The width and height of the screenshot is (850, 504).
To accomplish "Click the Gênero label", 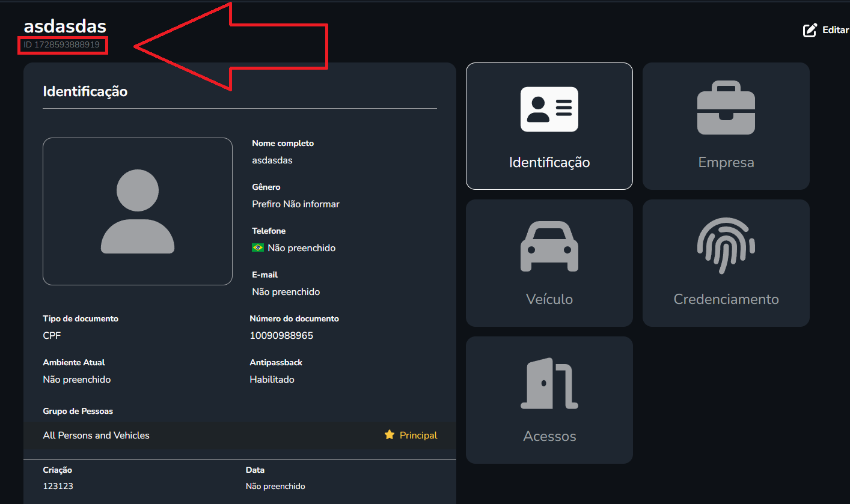I will coord(266,187).
